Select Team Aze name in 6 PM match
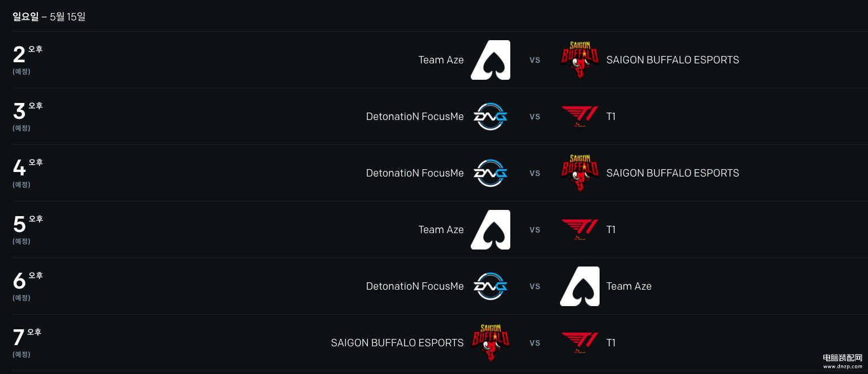The height and width of the screenshot is (374, 868). [x=629, y=286]
